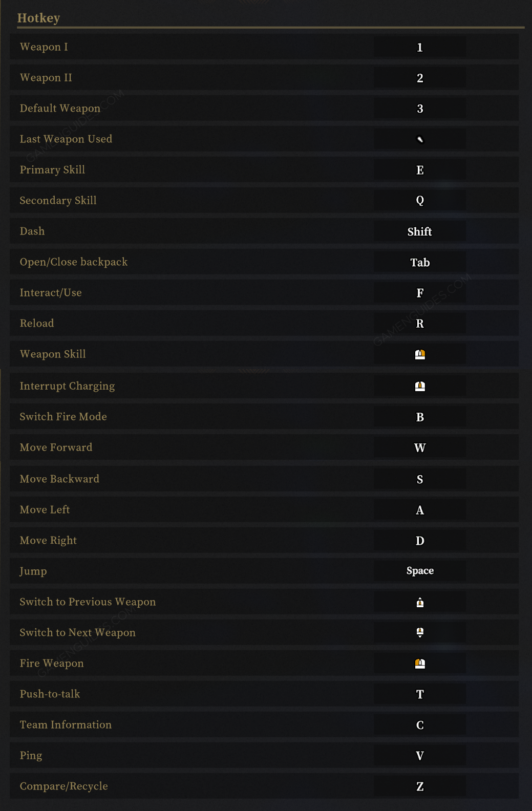Click the Last Weapon Used key icon
Screen dimensions: 532x811
pyautogui.click(x=420, y=139)
